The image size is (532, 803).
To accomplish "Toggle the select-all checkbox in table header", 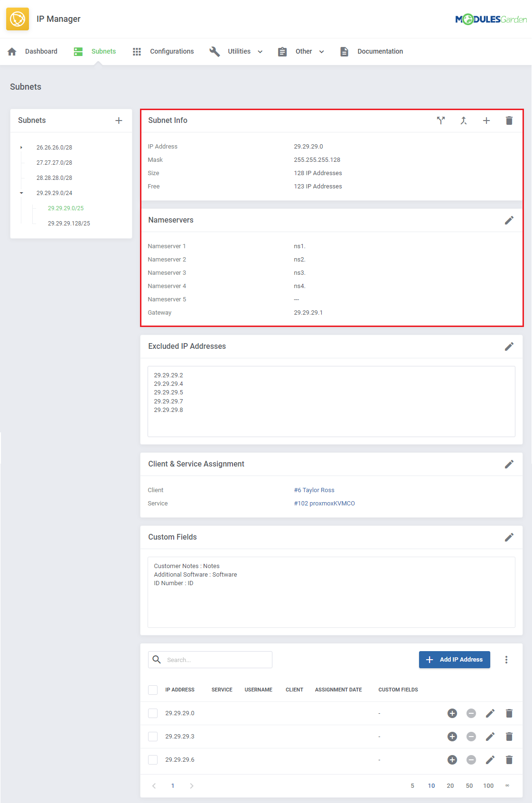I will pos(153,690).
